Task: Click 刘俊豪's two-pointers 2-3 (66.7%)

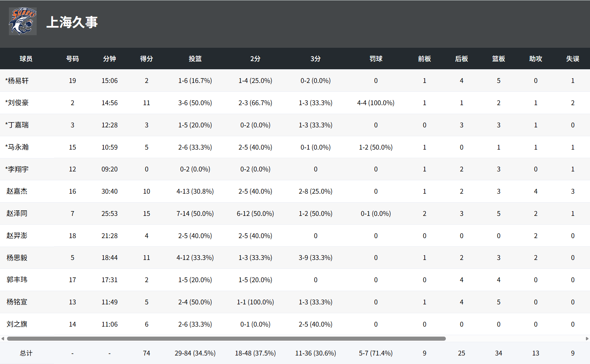Action: (x=255, y=103)
